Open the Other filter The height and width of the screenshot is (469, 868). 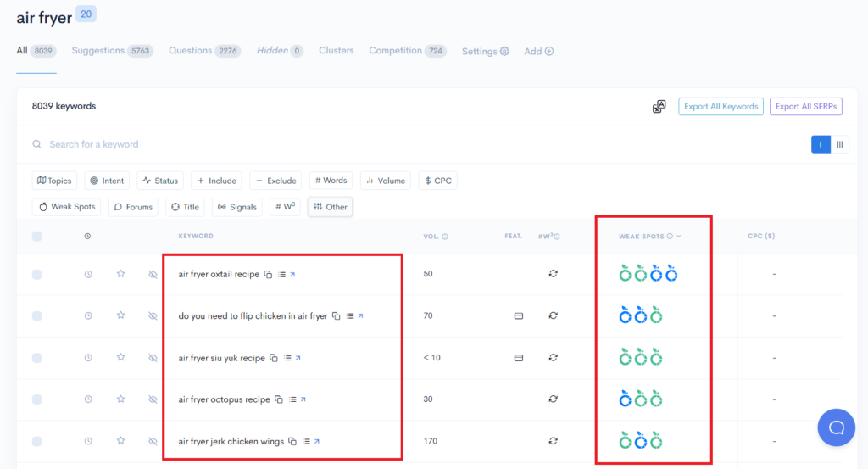tap(331, 207)
